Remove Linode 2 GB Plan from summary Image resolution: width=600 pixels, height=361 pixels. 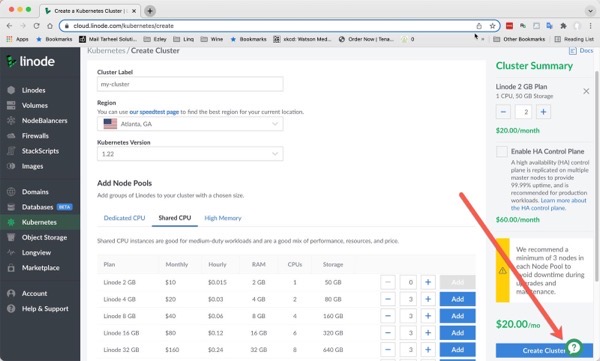click(586, 91)
